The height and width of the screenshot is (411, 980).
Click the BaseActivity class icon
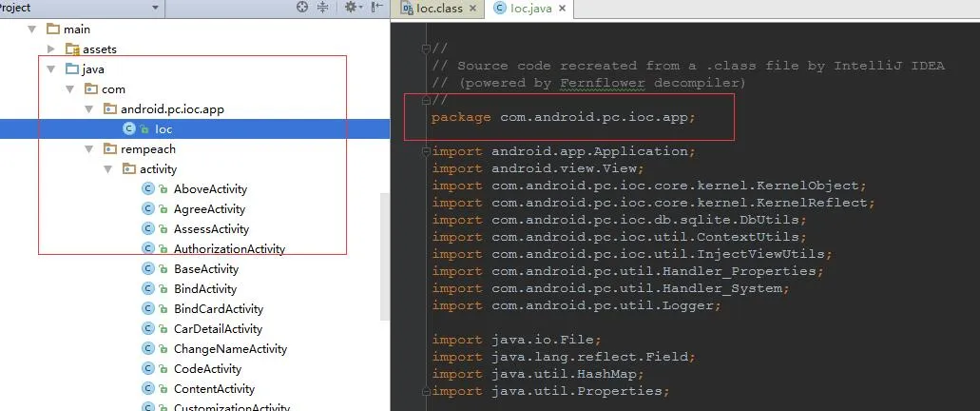click(148, 269)
